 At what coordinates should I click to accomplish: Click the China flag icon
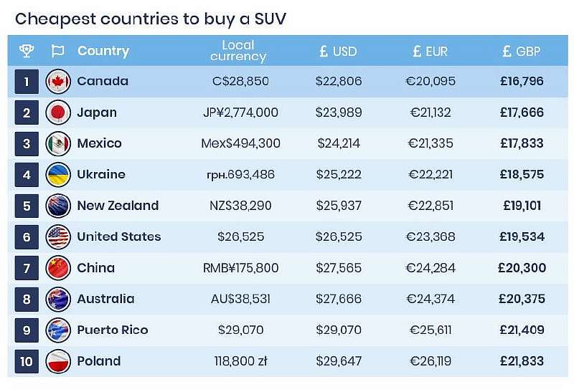(57, 268)
